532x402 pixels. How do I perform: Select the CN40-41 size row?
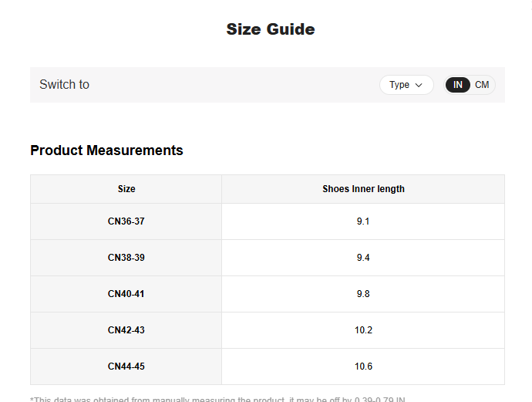126,294
